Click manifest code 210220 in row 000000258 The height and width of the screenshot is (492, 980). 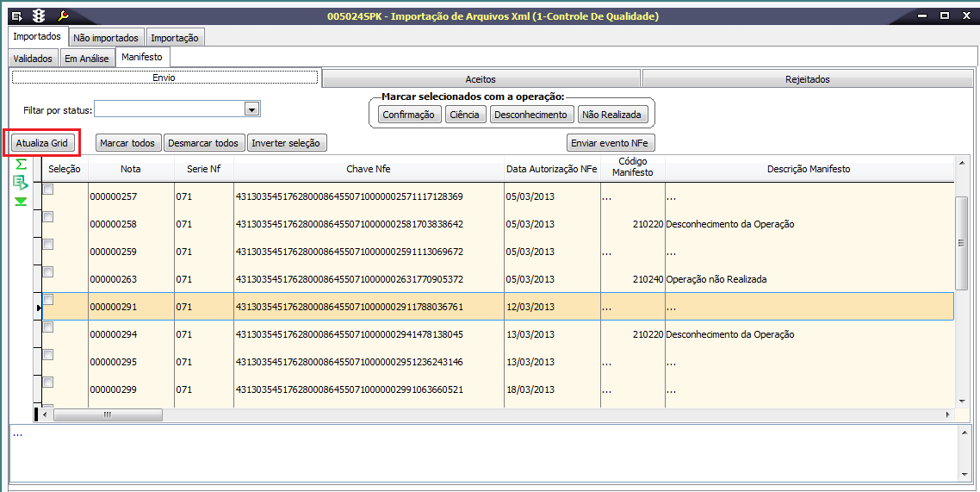pos(632,224)
